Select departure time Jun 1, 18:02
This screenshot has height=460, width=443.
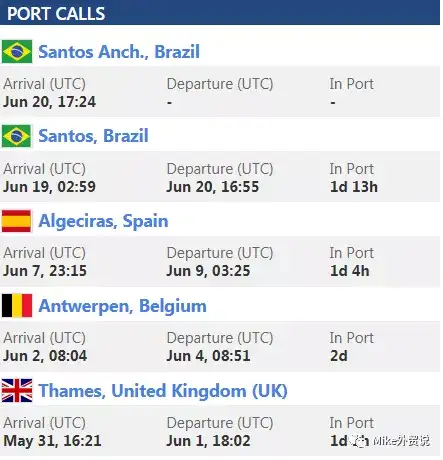pyautogui.click(x=208, y=441)
